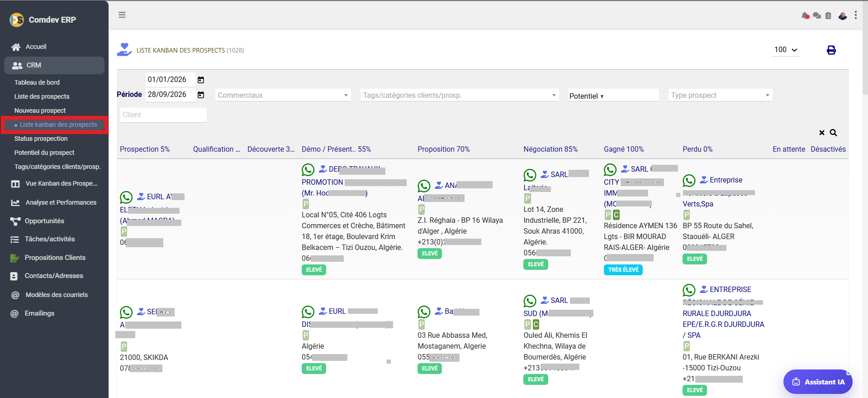Open Tags/catégories clients/prosp. dropdown

460,95
